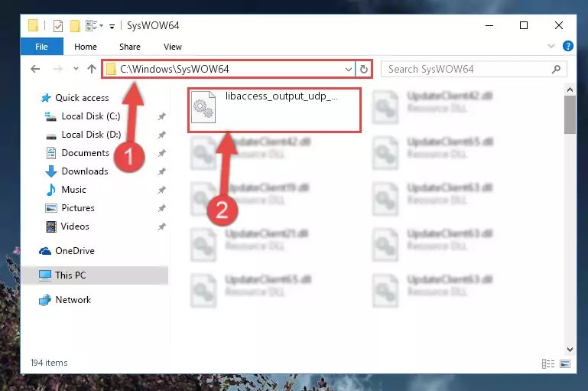Open the Recent locations dropdown arrow
The image size is (588, 391).
click(76, 69)
